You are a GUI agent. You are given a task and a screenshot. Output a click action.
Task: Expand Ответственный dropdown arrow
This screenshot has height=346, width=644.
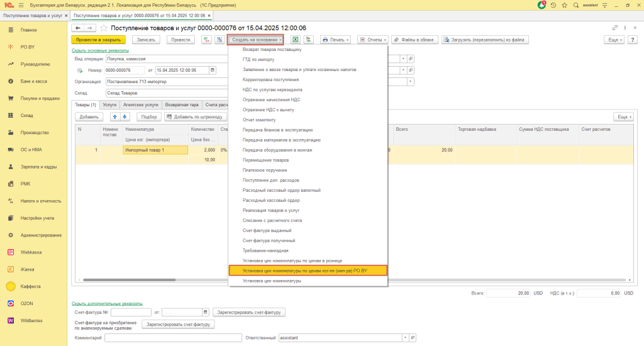coord(405,338)
